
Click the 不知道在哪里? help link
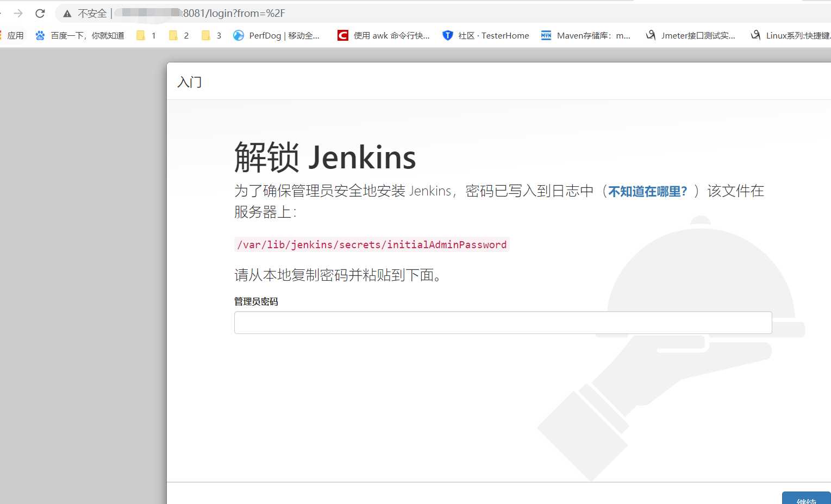647,191
